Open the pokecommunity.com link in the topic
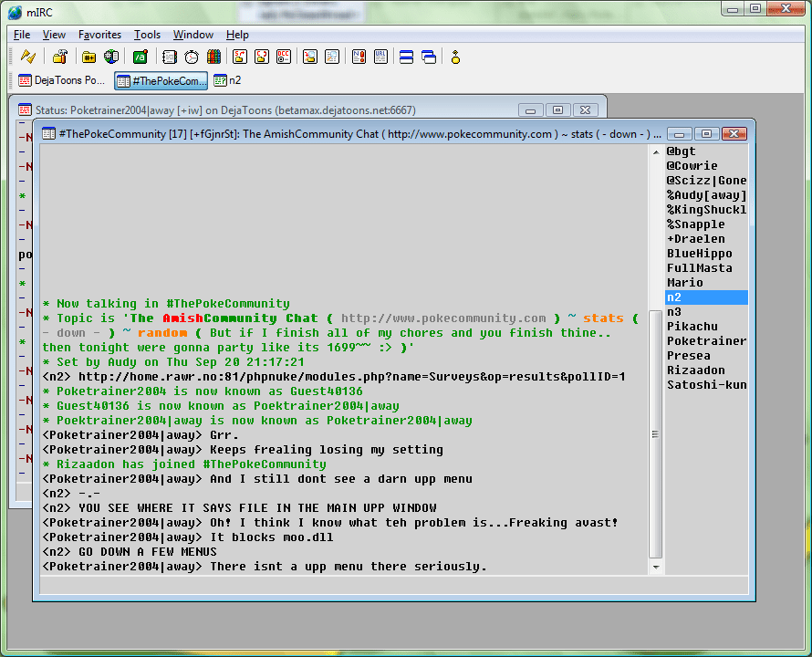 click(x=443, y=318)
